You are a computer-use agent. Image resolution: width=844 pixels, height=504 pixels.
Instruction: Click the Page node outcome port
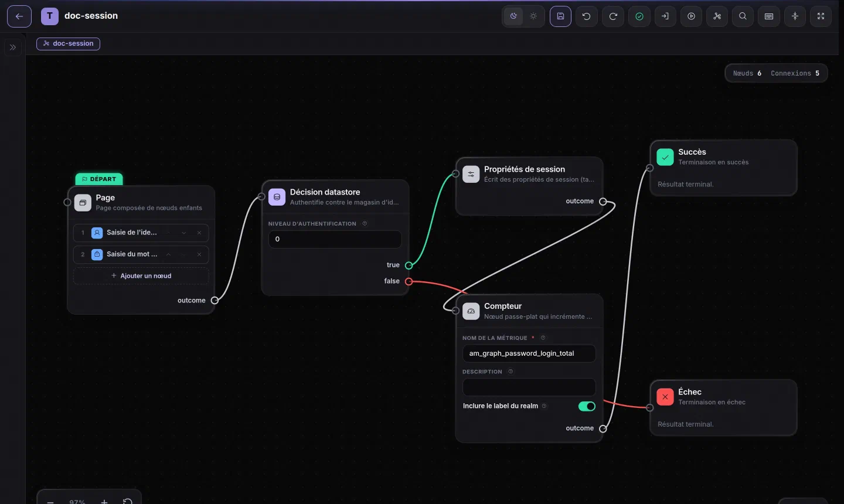coord(215,300)
